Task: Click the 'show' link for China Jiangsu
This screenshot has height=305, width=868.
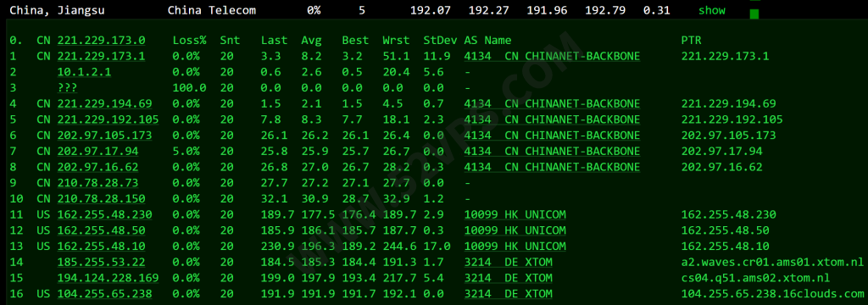Action: (x=712, y=10)
